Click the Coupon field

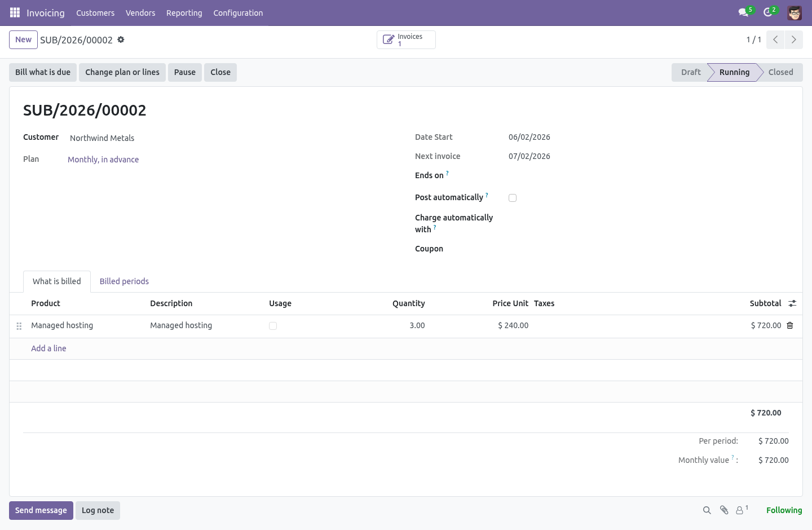pos(648,249)
